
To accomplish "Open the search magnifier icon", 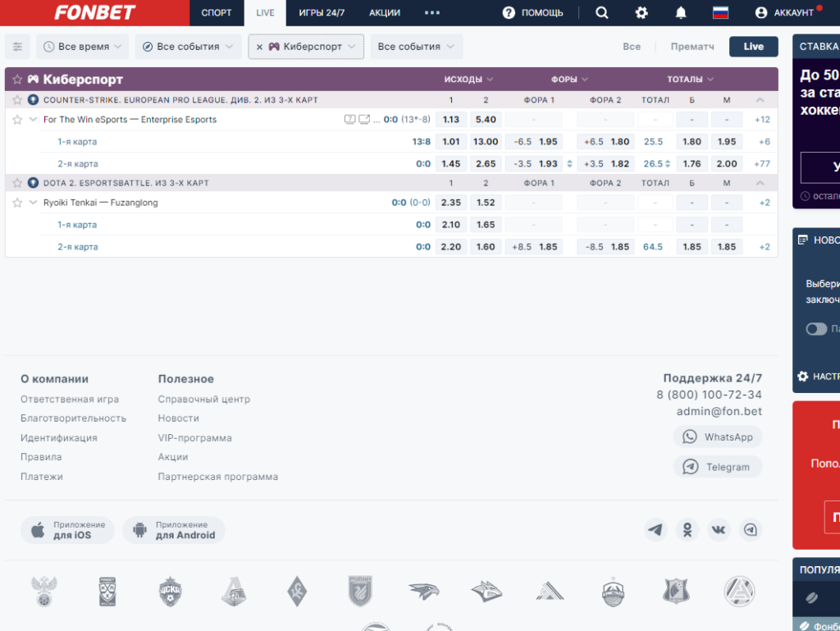I will tap(601, 12).
